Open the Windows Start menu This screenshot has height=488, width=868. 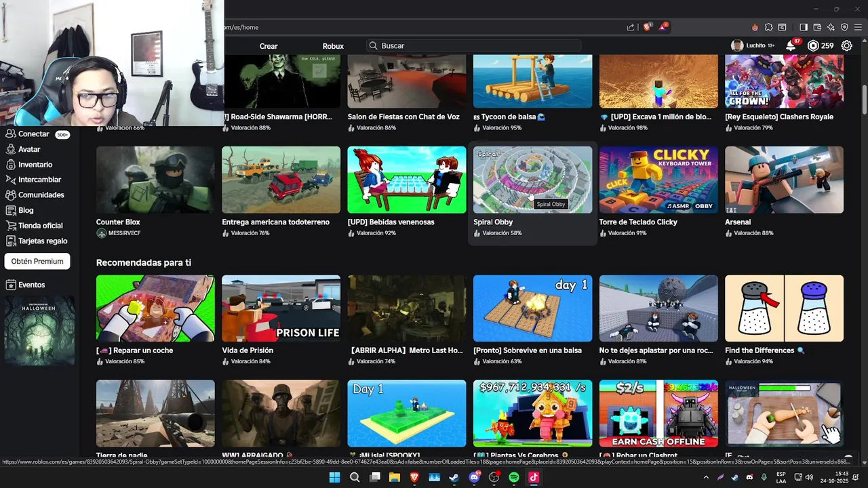point(334,477)
